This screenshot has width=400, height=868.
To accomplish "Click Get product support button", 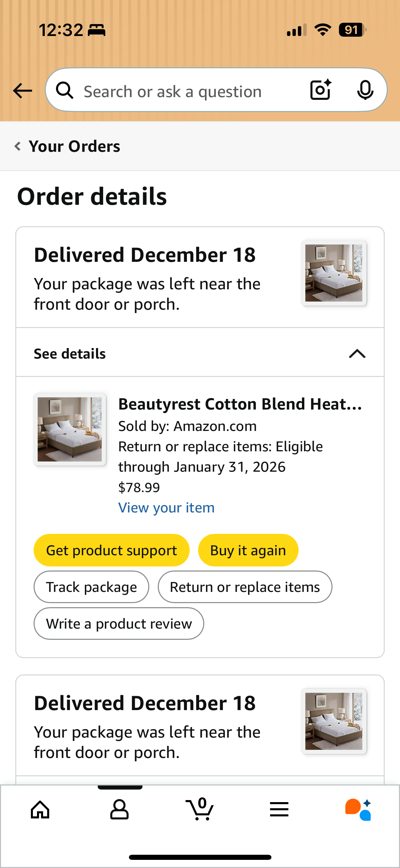I will coord(111,550).
